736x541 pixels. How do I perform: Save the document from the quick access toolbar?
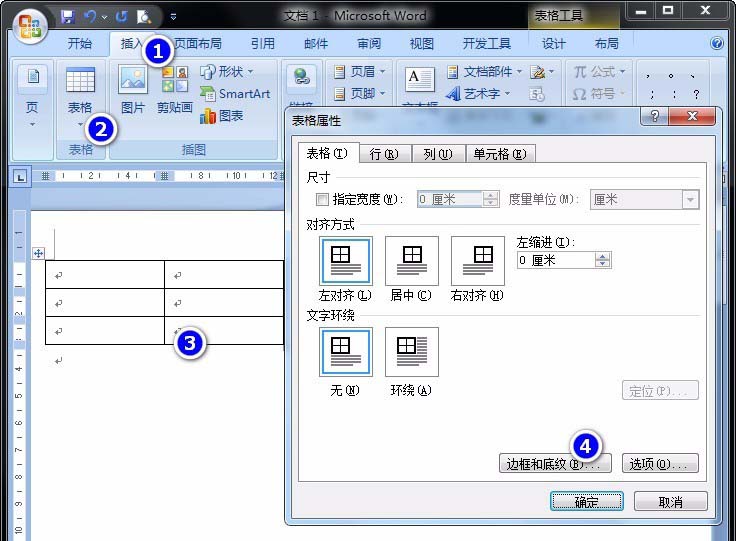tap(68, 17)
